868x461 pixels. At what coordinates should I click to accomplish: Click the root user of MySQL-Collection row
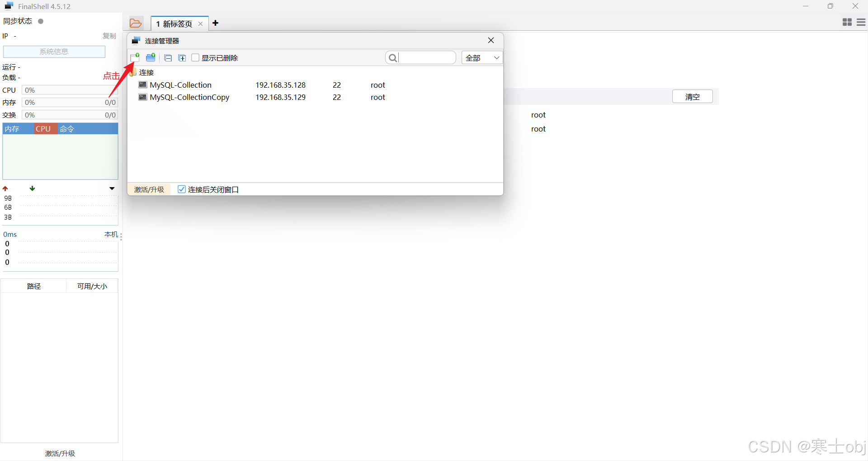coord(378,85)
